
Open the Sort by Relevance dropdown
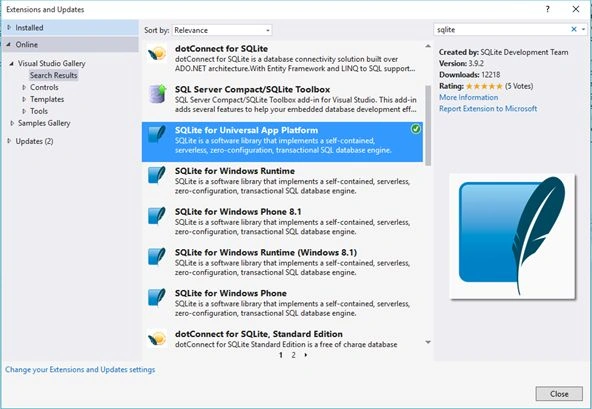[x=222, y=30]
